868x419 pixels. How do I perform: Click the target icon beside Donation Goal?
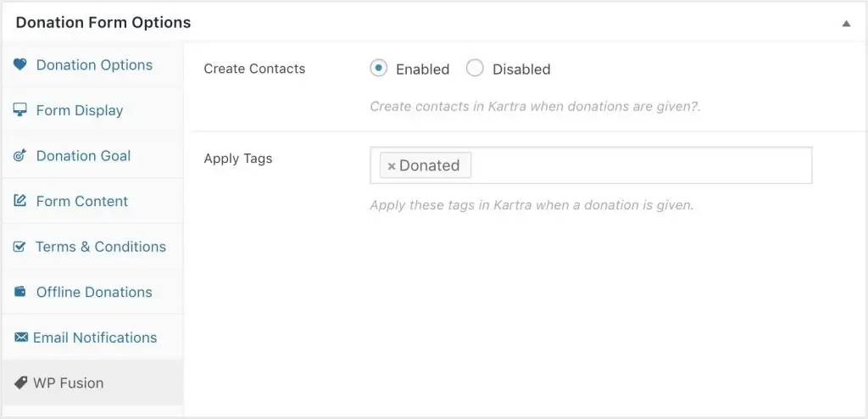click(x=20, y=156)
